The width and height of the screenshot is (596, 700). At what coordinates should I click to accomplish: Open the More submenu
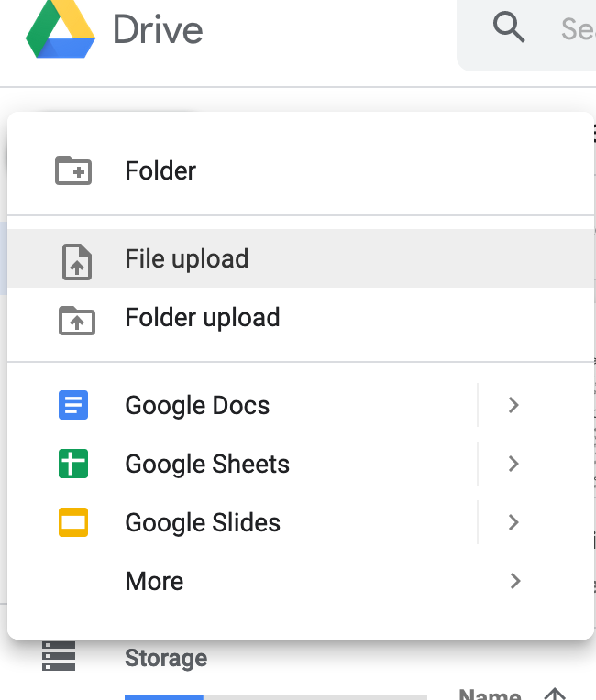(300, 581)
